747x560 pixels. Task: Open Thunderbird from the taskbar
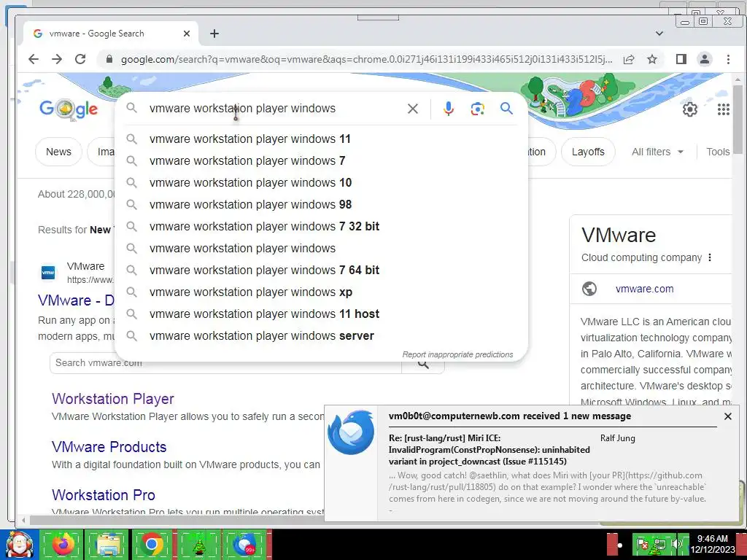[244, 544]
